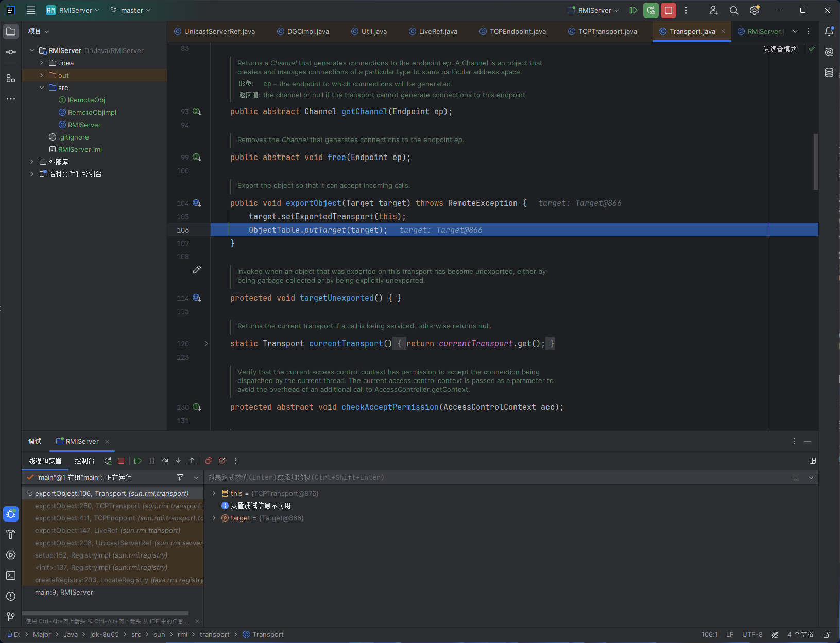Expand the out folder

pos(42,75)
